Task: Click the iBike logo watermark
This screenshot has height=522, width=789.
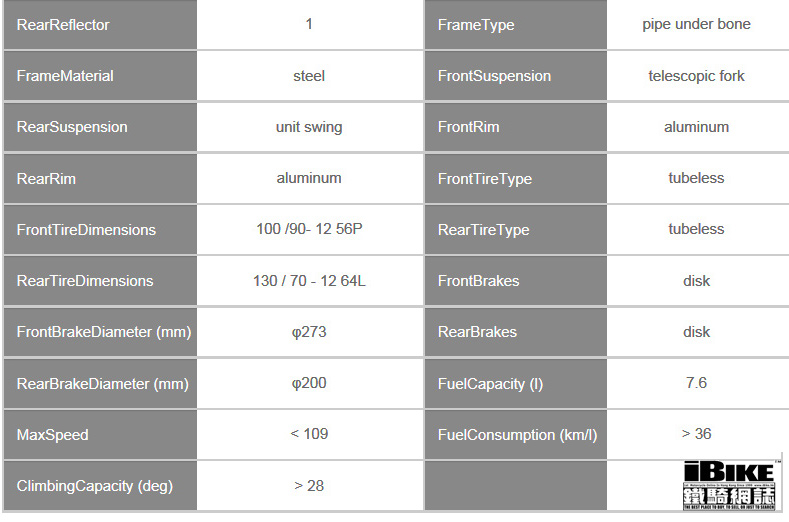Action: [x=729, y=485]
